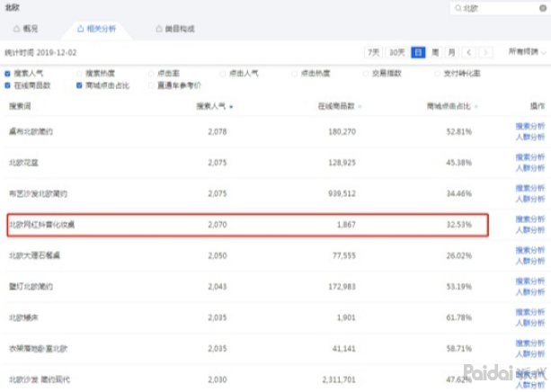Open 人群分析 for 北欧网红抖音化妆桌
This screenshot has width=551, height=392.
pos(530,230)
